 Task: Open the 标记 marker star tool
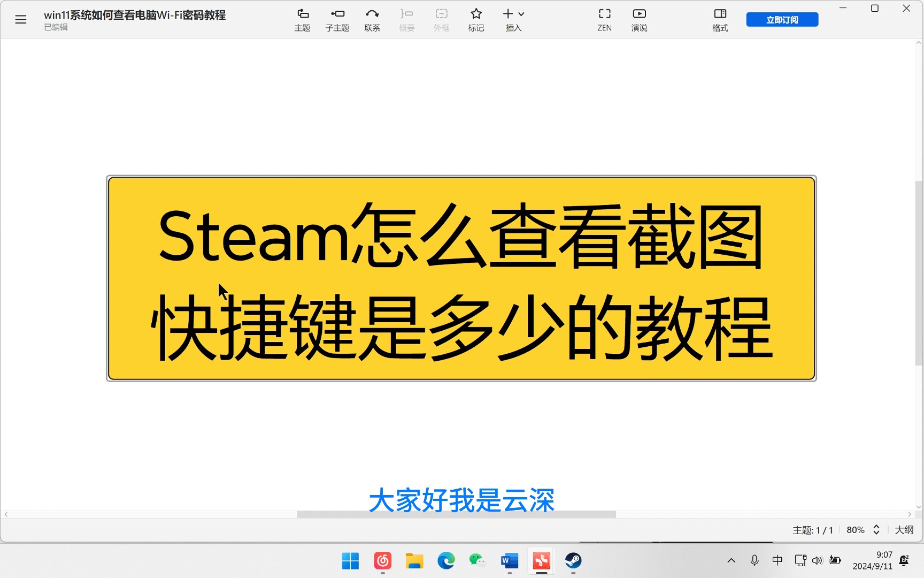(476, 20)
